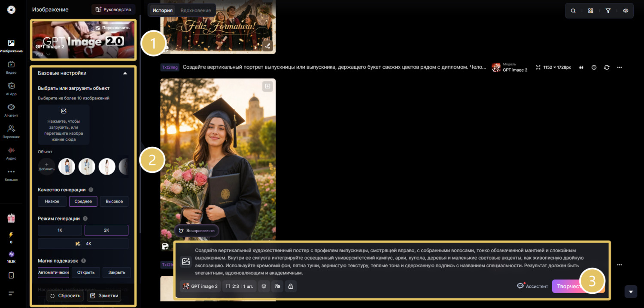Click the mobile phone icon in sidebar
The image size is (644, 308).
point(11,275)
